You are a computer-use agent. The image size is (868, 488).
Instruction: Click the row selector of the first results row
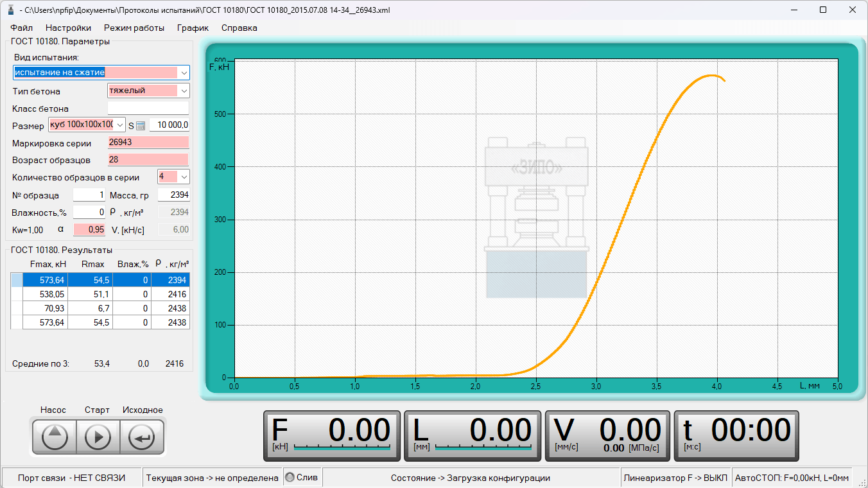17,280
